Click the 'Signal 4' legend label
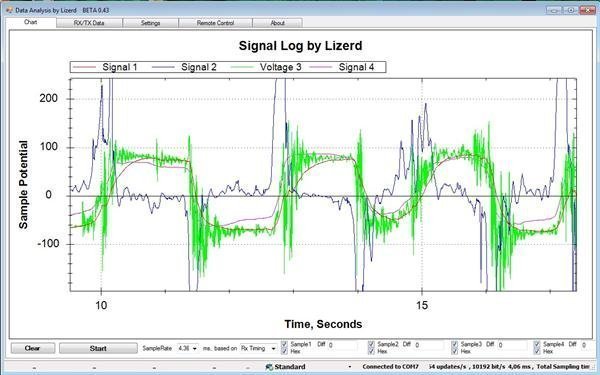 tap(356, 67)
